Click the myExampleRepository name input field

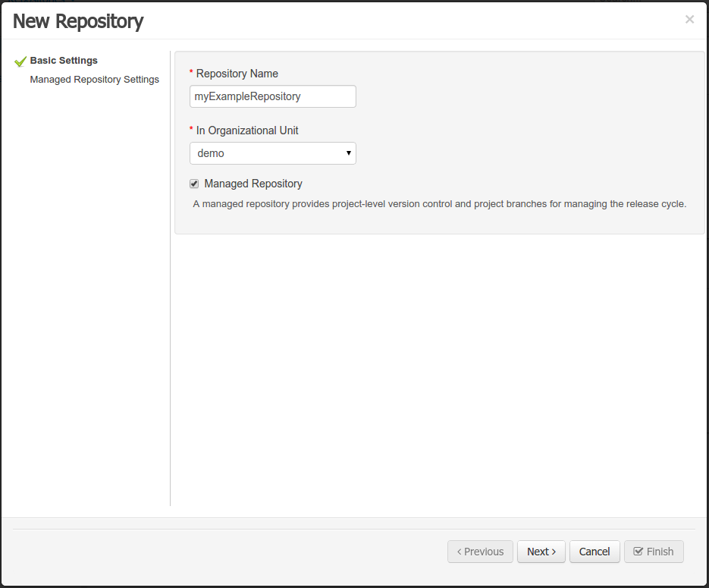272,96
